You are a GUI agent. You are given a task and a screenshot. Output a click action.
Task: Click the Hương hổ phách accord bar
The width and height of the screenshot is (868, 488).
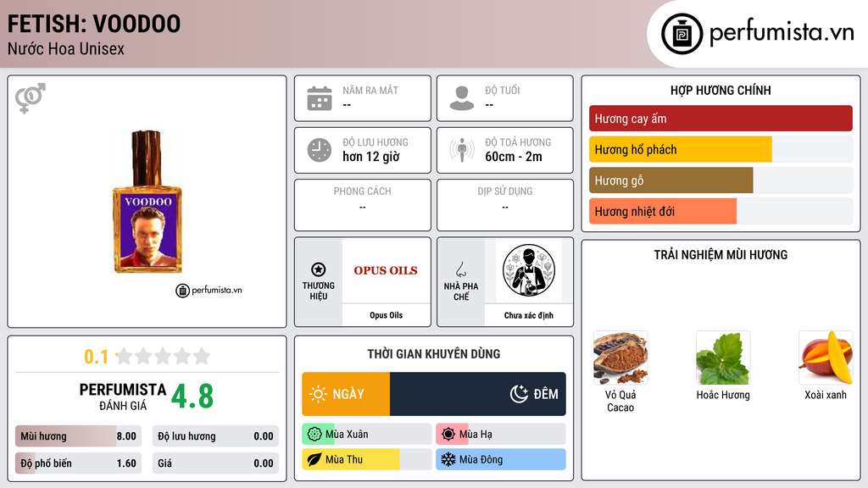pos(721,149)
